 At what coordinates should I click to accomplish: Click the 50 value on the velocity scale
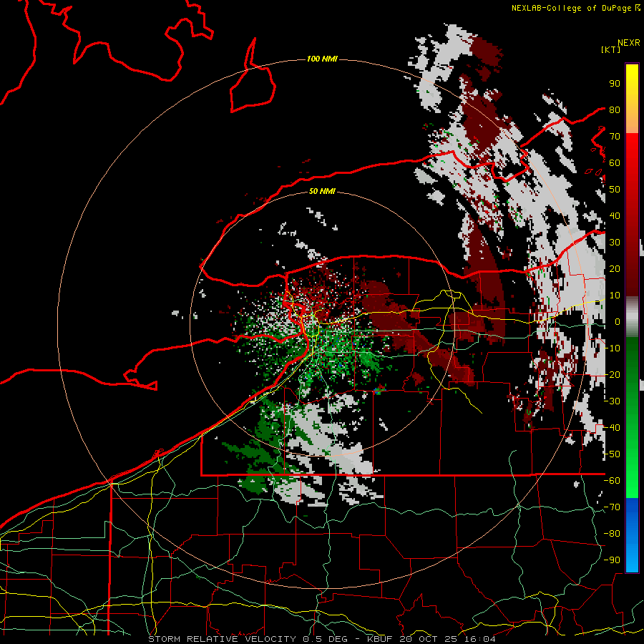pos(615,189)
